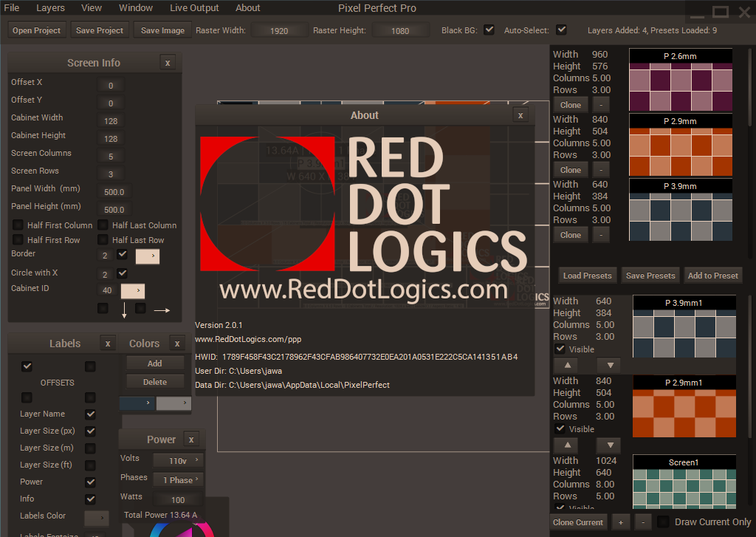Image resolution: width=756 pixels, height=537 pixels.
Task: Close the Power panel
Action: 191,439
